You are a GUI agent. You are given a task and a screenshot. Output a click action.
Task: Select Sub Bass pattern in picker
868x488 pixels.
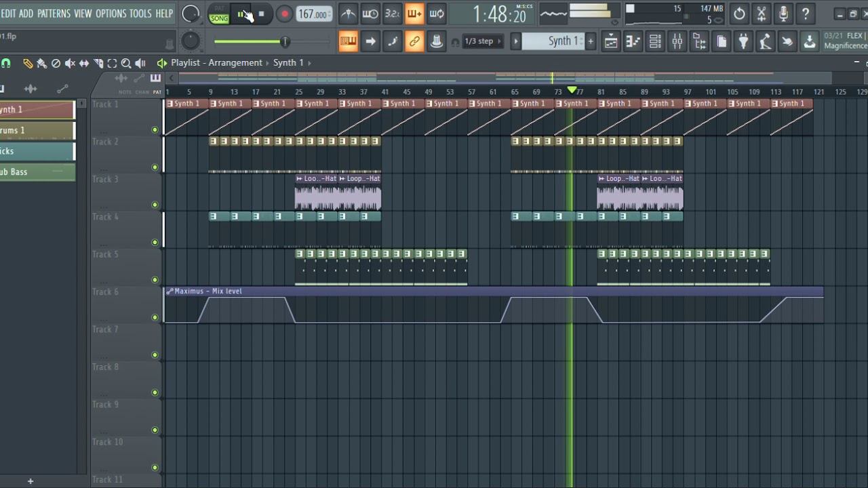click(x=37, y=172)
